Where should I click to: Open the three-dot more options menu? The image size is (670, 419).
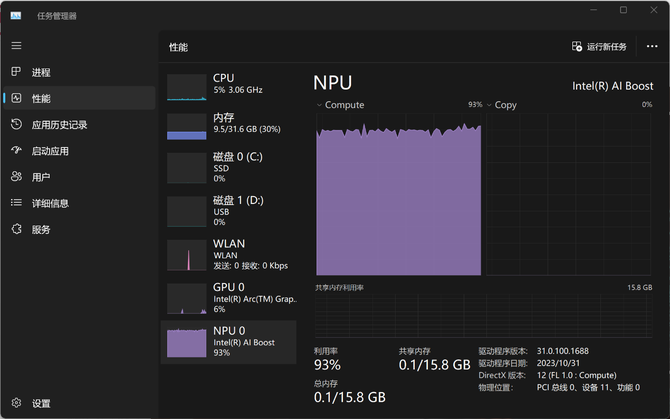[652, 46]
